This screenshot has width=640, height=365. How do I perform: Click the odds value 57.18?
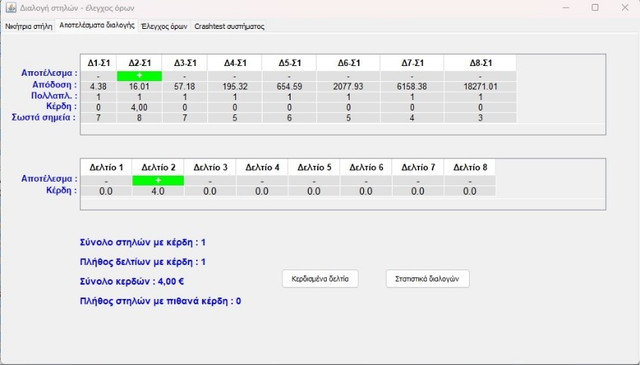click(x=185, y=87)
